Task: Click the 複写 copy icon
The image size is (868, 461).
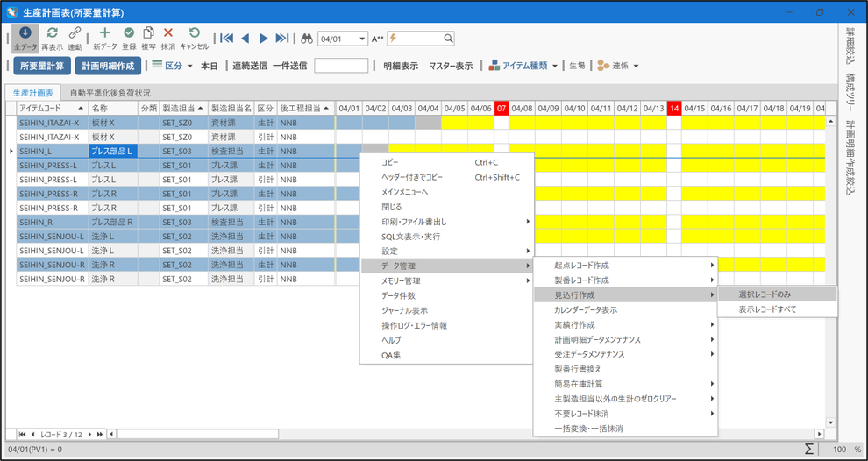Action: 148,32
